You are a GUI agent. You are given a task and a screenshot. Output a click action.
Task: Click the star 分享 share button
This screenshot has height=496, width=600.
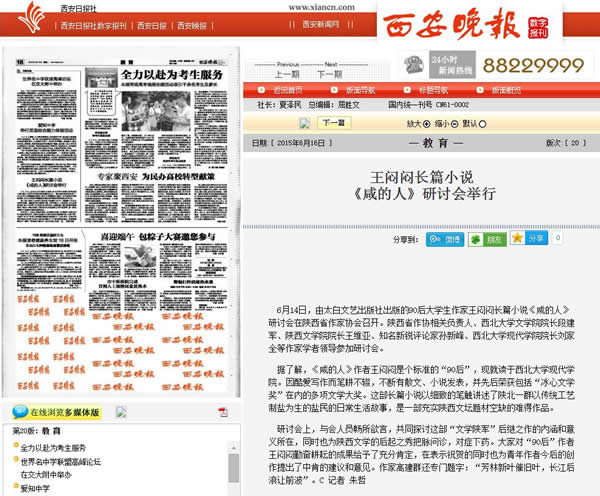(x=529, y=238)
